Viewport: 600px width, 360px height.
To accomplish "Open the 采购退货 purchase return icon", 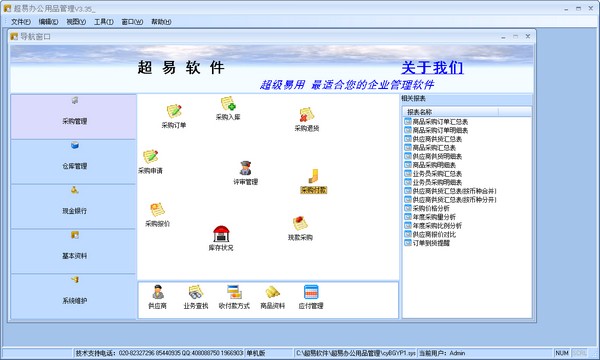I will point(307,119).
